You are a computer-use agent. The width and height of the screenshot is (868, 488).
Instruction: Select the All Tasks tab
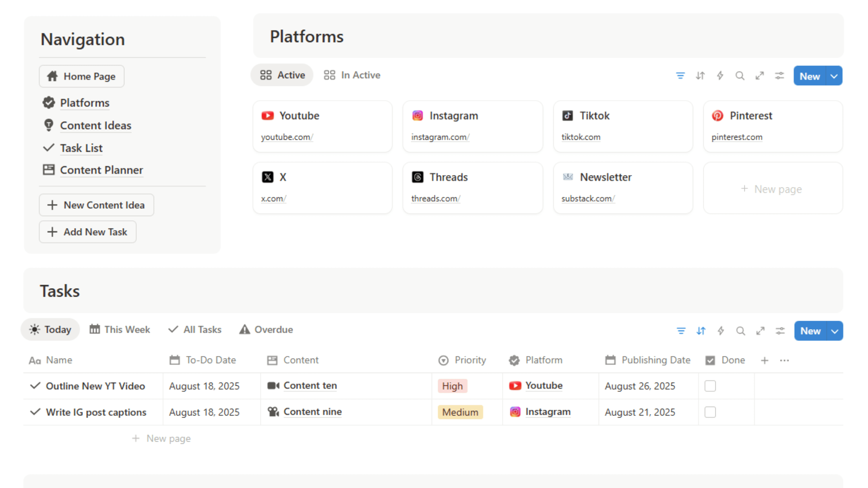(x=195, y=330)
